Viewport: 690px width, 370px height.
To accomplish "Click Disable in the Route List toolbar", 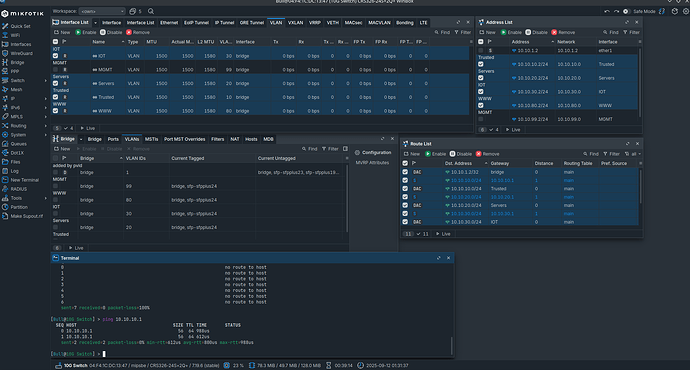I will pos(461,154).
